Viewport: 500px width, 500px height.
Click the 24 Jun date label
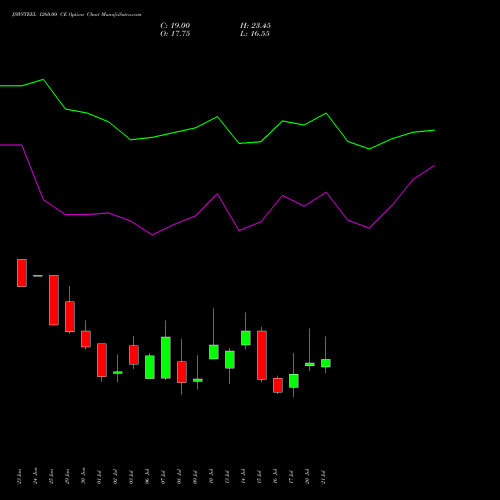coord(35,476)
